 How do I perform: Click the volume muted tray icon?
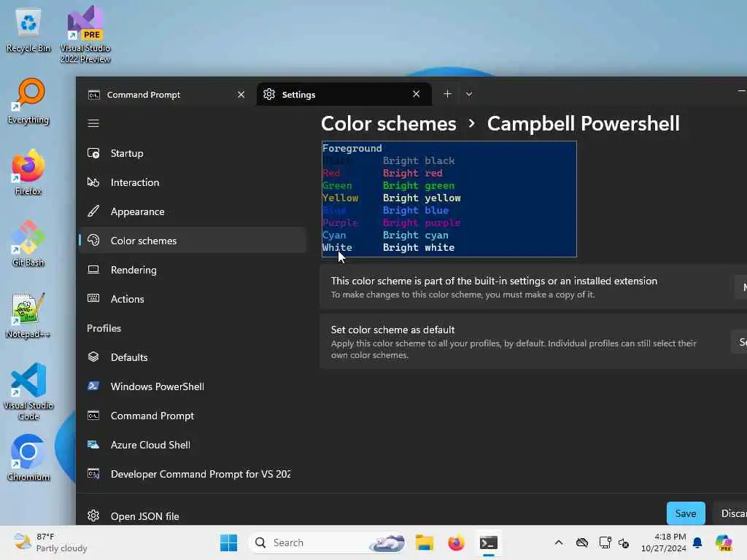pyautogui.click(x=624, y=542)
